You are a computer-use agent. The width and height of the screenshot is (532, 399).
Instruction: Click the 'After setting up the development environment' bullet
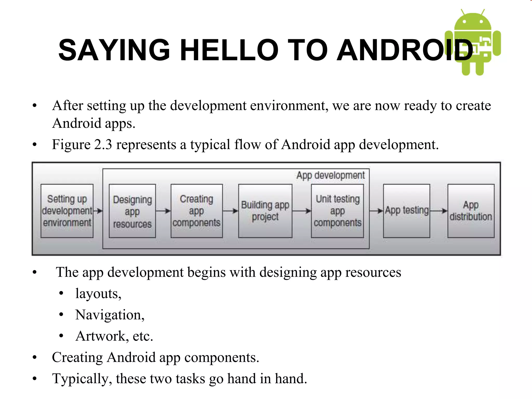tap(271, 114)
